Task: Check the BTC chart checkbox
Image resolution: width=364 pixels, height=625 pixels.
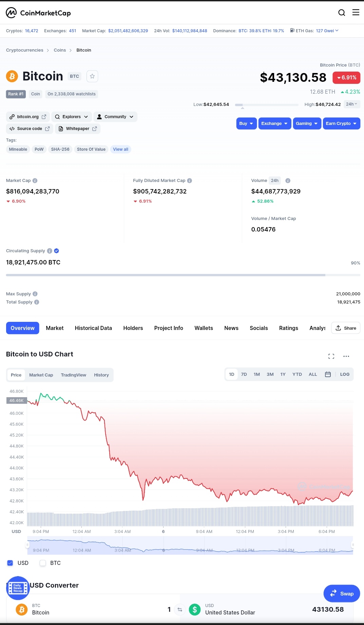Action: click(43, 563)
